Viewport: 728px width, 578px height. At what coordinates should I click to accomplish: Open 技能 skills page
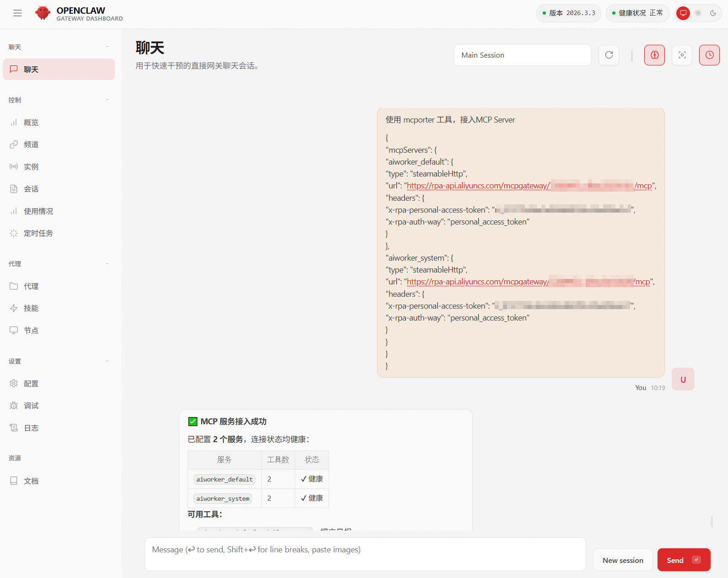tap(59, 308)
